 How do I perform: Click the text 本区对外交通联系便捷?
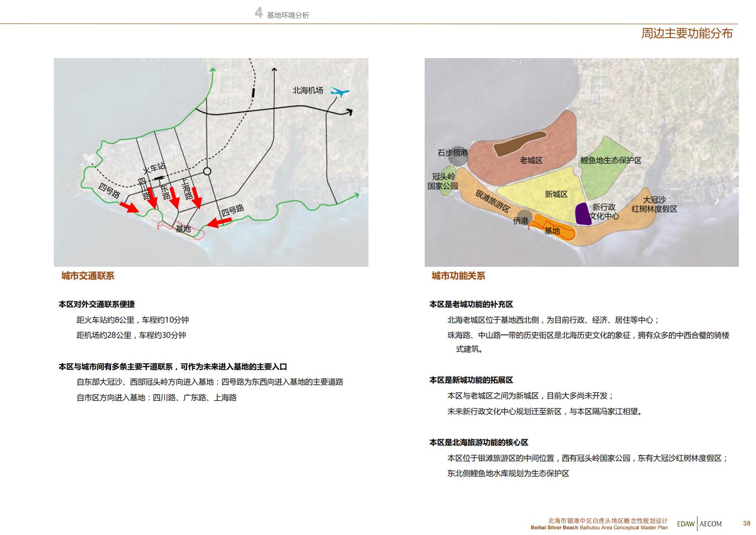97,304
